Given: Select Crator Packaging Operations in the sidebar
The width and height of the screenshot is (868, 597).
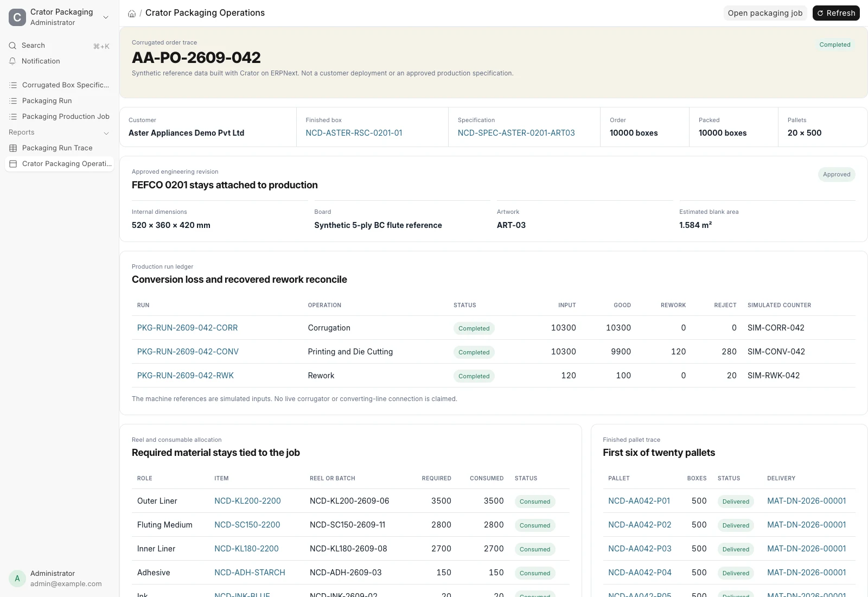Looking at the screenshot, I should [60, 164].
